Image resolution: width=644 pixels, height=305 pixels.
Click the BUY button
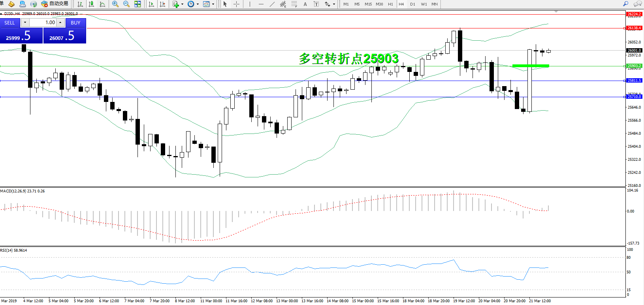click(x=75, y=23)
